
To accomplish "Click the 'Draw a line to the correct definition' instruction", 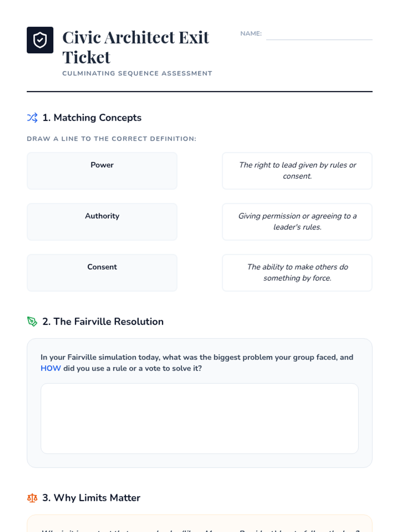I will coord(112,139).
